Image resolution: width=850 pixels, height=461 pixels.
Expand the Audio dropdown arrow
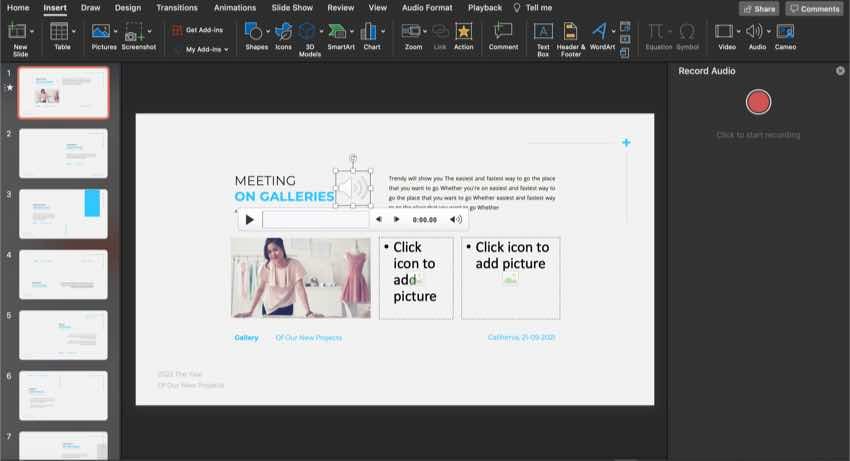768,32
